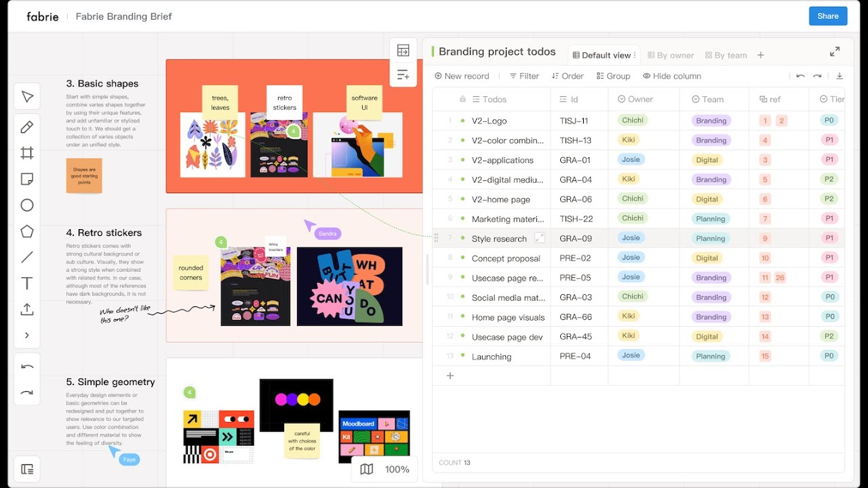Add a New record to the table

click(462, 76)
